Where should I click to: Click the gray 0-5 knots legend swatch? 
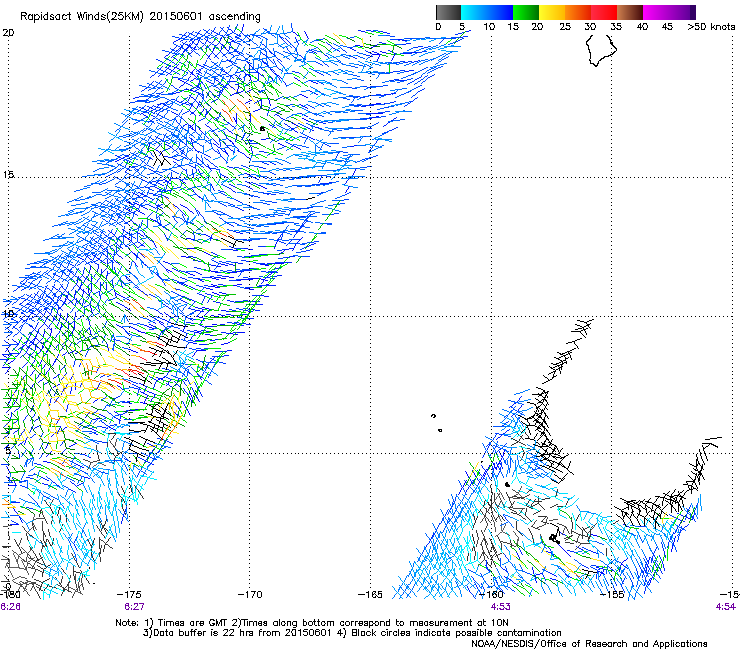[448, 12]
